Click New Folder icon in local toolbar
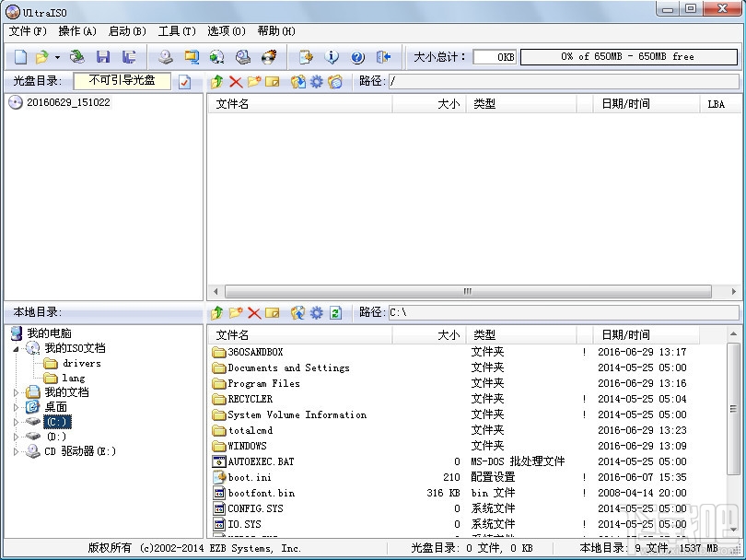 (x=236, y=312)
